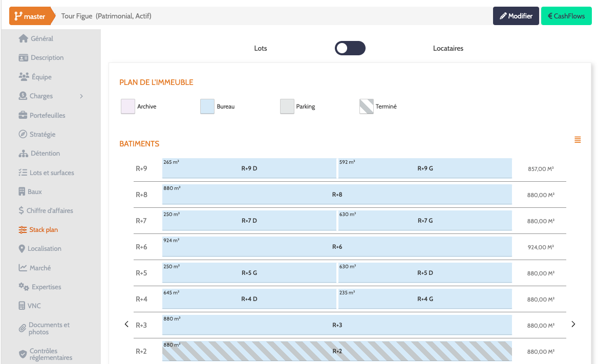This screenshot has height=364, width=598.
Task: Go to previous building with left chevron
Action: pos(126,324)
